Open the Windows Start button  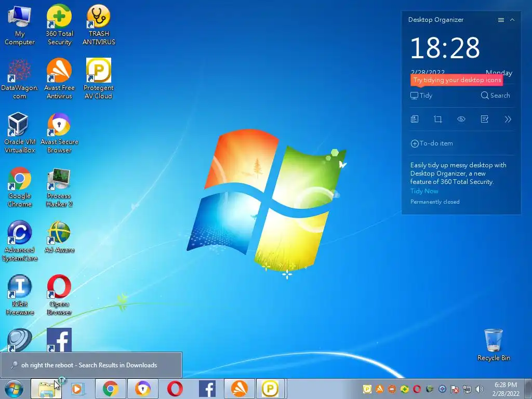[14, 389]
